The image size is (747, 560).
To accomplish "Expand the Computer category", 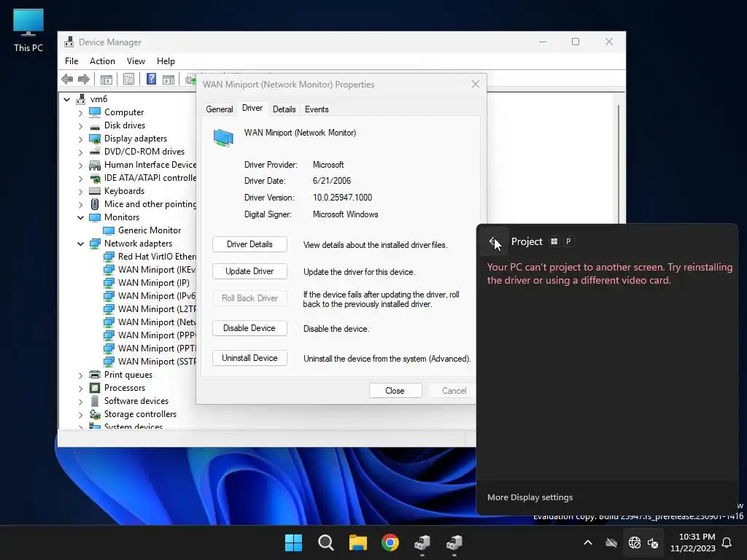I will tap(80, 113).
